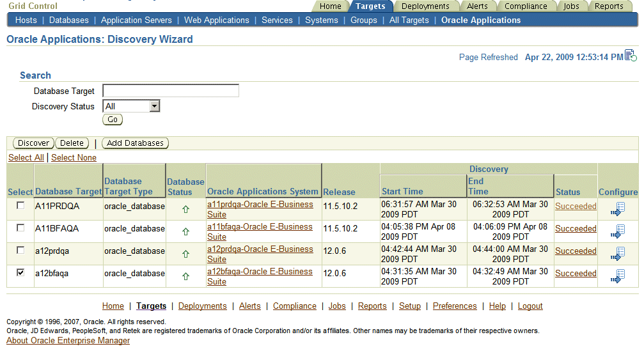This screenshot has width=644, height=351.
Task: Open Configure icon for a12prdqa row
Action: (x=617, y=254)
